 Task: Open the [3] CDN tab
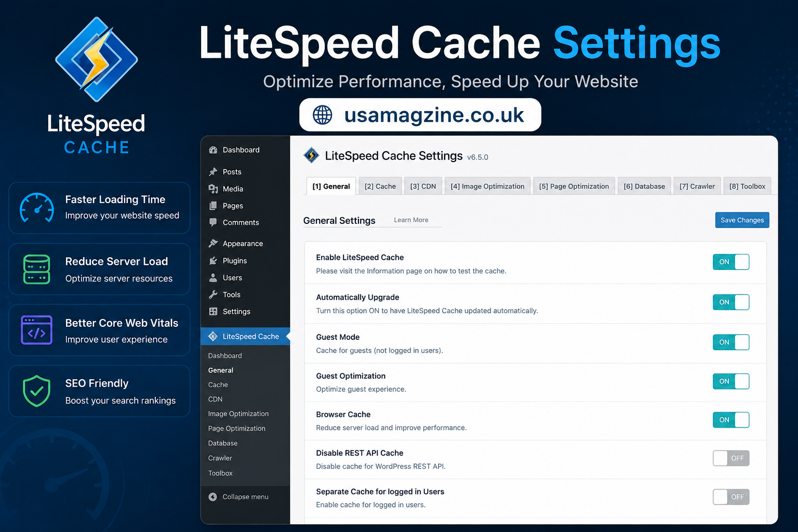pyautogui.click(x=423, y=187)
